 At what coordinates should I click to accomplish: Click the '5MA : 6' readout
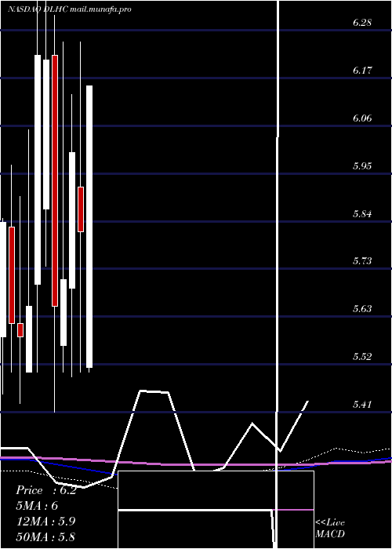coord(38,506)
